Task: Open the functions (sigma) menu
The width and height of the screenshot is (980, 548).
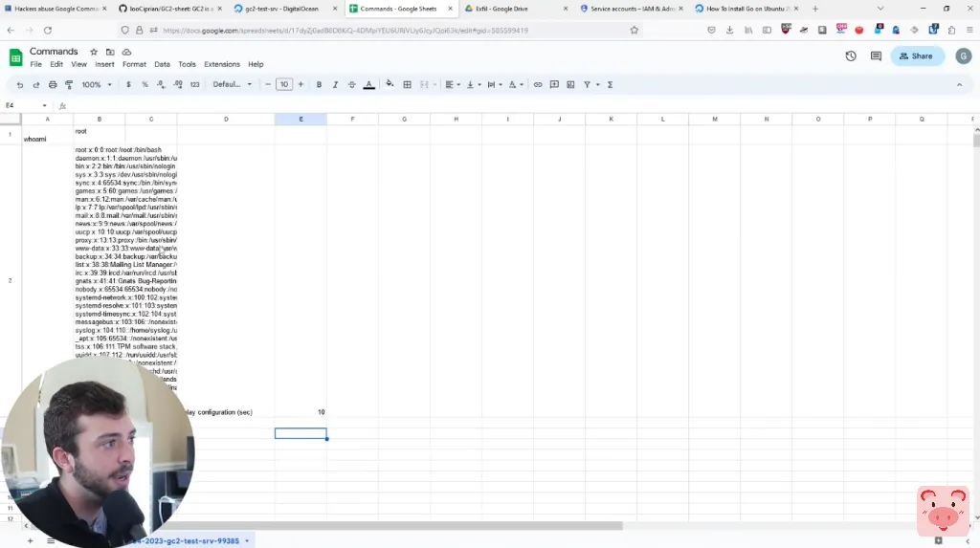Action: point(610,85)
